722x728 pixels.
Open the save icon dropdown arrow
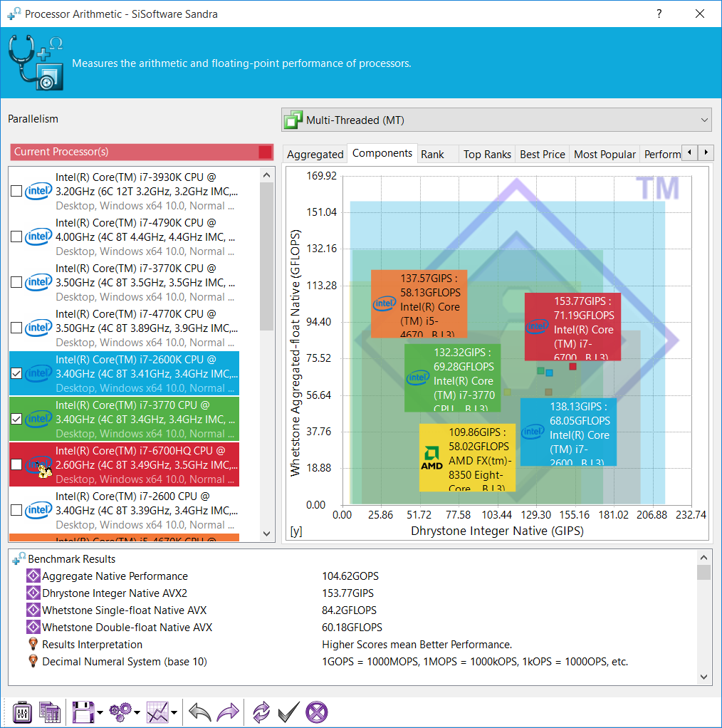click(x=100, y=712)
